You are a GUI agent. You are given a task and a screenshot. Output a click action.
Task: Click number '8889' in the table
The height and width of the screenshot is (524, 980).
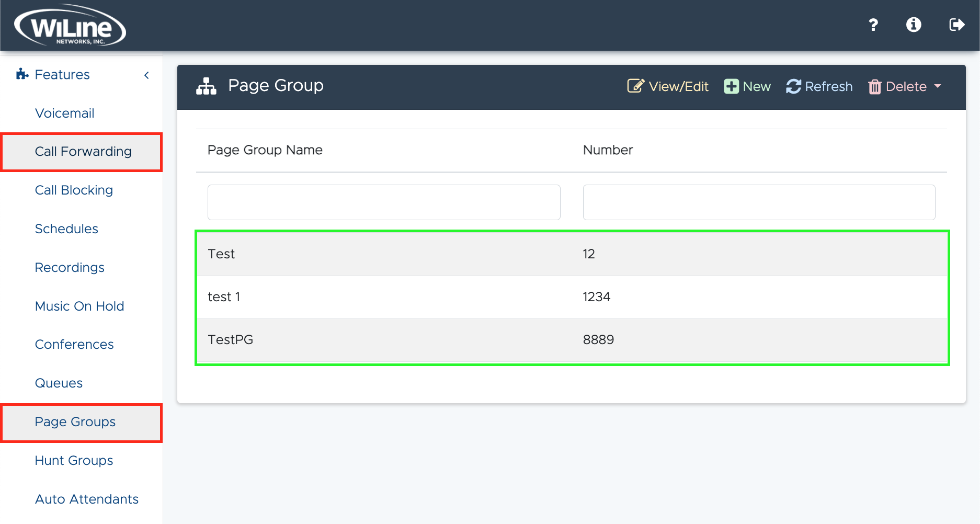(598, 340)
